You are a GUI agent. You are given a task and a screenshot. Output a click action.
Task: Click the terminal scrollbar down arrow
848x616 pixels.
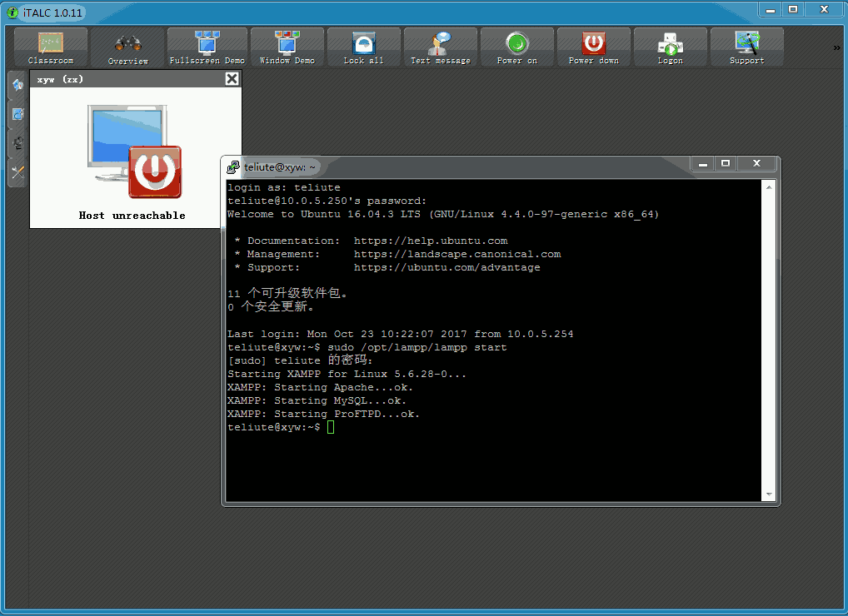(769, 494)
